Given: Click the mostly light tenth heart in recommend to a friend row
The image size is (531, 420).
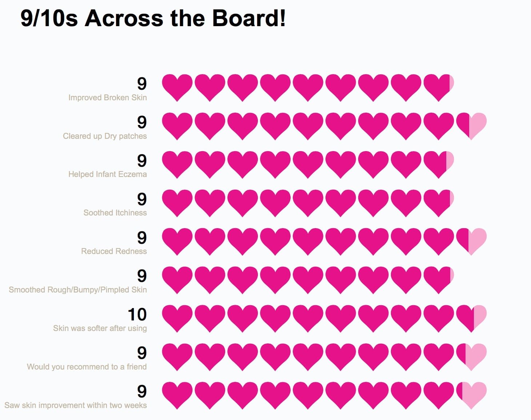Looking at the screenshot, I should [472, 357].
